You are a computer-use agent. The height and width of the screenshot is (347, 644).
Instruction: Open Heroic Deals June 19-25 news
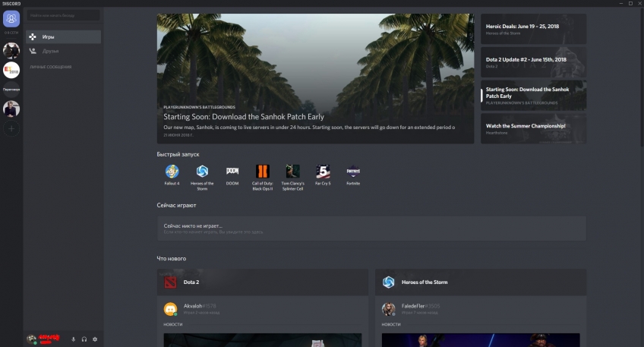pyautogui.click(x=534, y=29)
